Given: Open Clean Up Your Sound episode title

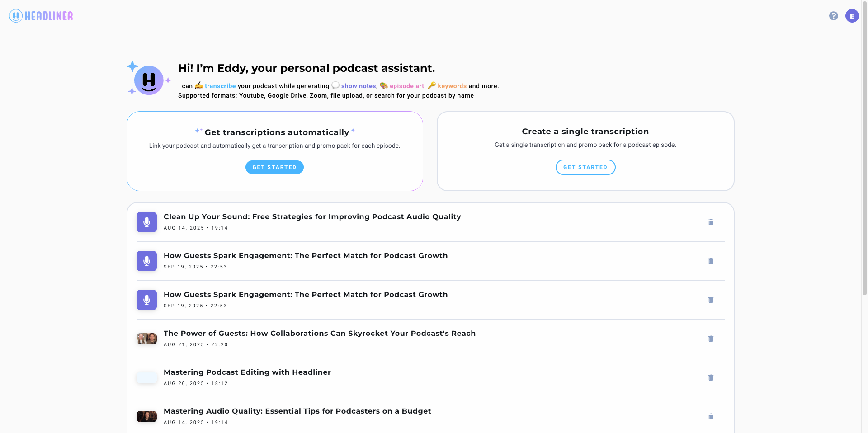Looking at the screenshot, I should point(312,217).
